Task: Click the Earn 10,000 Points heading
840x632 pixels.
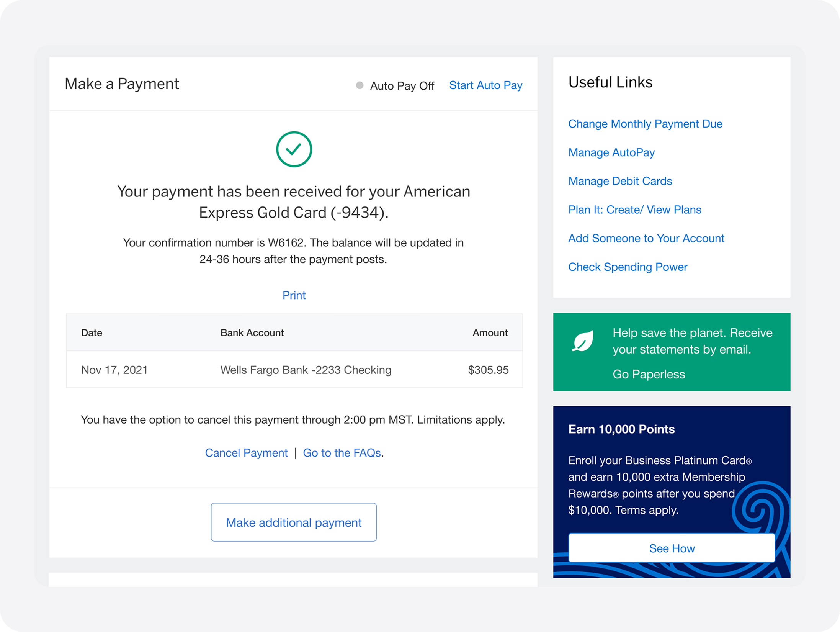Action: click(621, 429)
